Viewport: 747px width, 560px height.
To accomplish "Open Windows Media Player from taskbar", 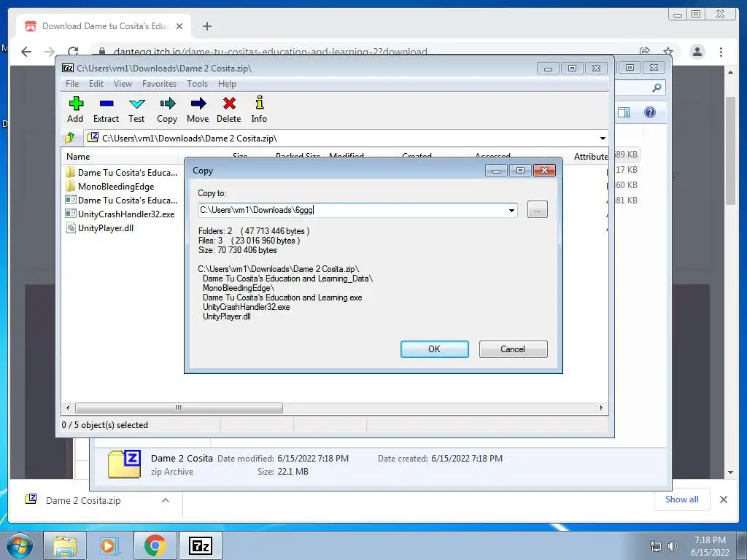I will tap(108, 545).
